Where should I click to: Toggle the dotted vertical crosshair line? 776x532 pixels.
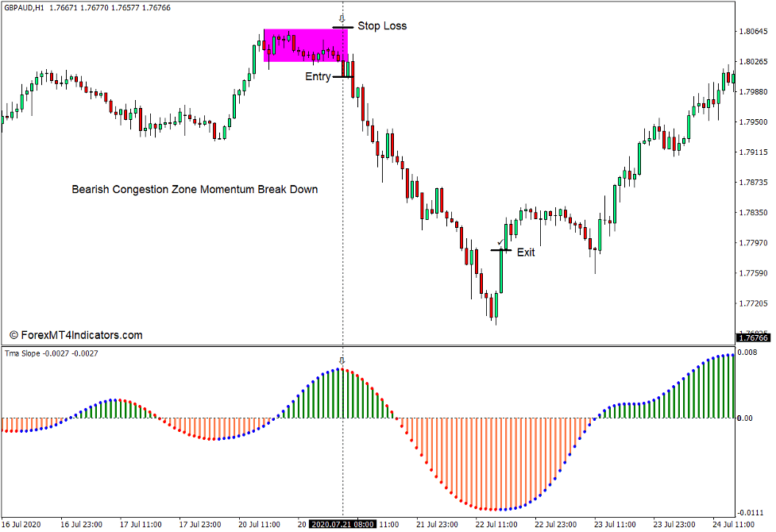[x=343, y=199]
